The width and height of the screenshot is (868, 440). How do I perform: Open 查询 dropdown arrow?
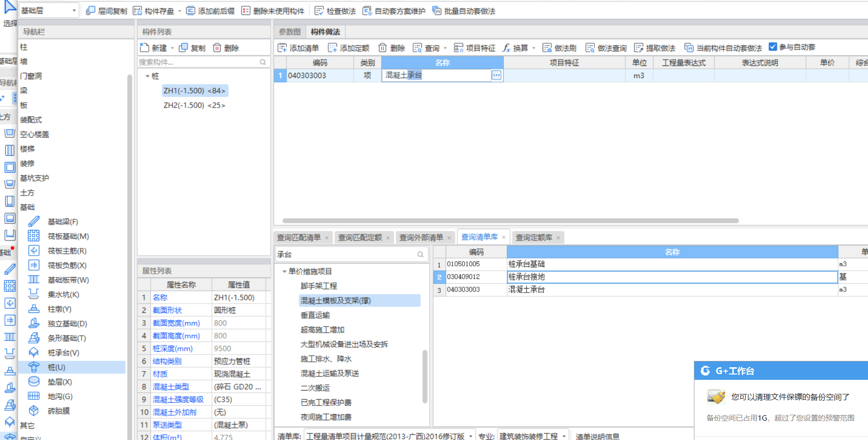(446, 48)
